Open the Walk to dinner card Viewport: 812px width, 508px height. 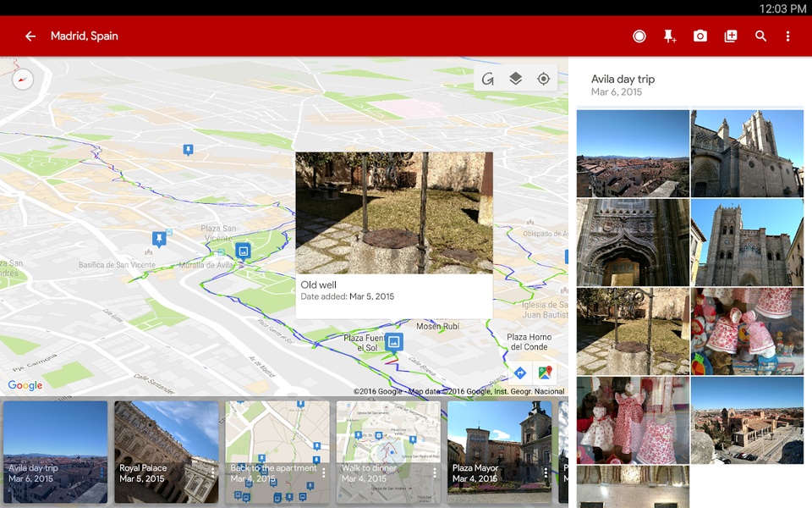tap(388, 451)
